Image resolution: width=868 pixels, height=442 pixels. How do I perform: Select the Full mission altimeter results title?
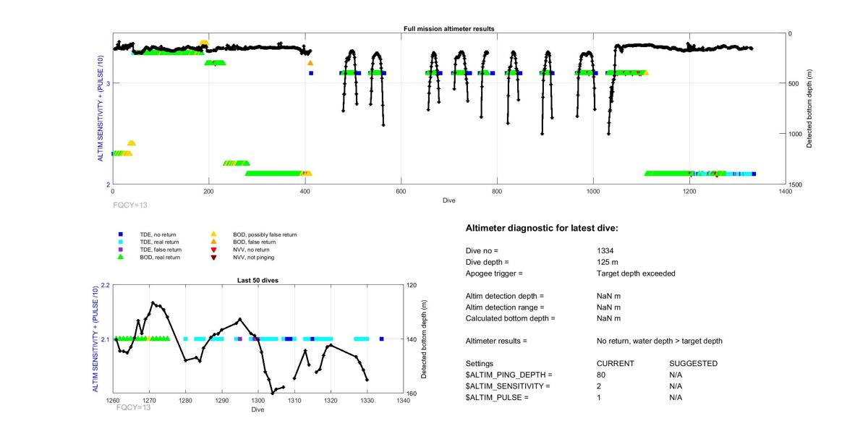pos(448,29)
